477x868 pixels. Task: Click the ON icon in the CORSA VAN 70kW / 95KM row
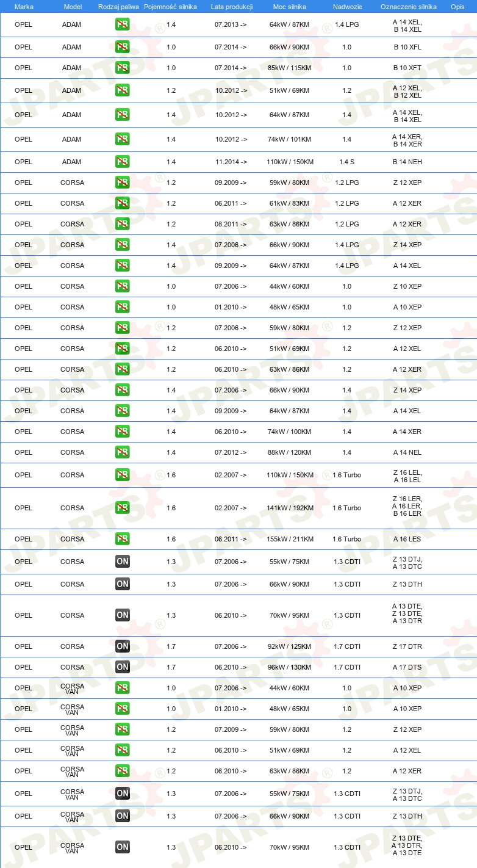pyautogui.click(x=122, y=847)
